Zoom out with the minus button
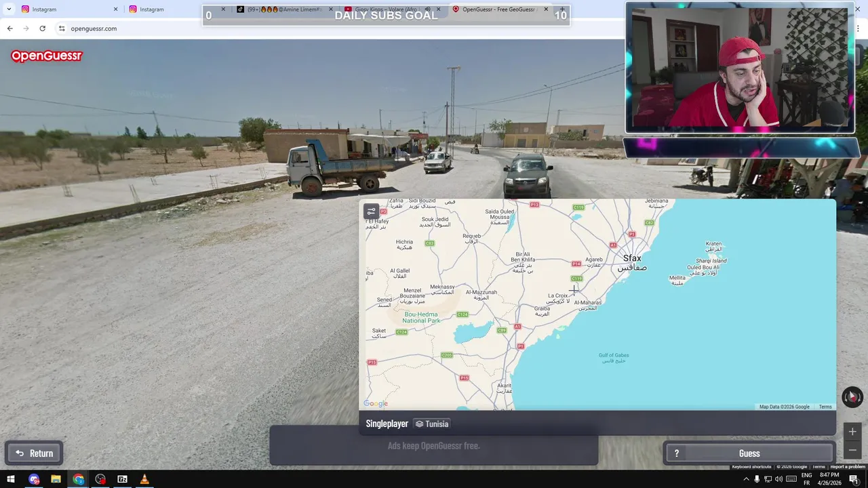This screenshot has width=868, height=488. [x=852, y=450]
